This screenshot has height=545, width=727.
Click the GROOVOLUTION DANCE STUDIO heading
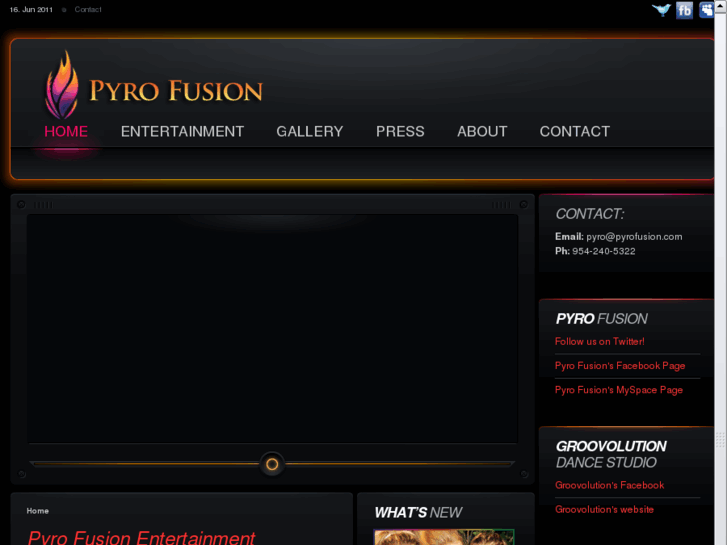coord(611,454)
